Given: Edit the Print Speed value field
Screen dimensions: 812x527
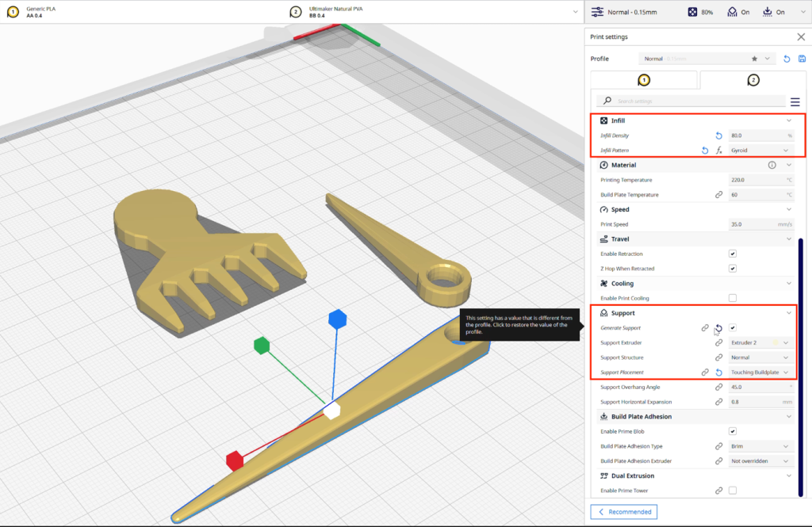Looking at the screenshot, I should pyautogui.click(x=760, y=224).
